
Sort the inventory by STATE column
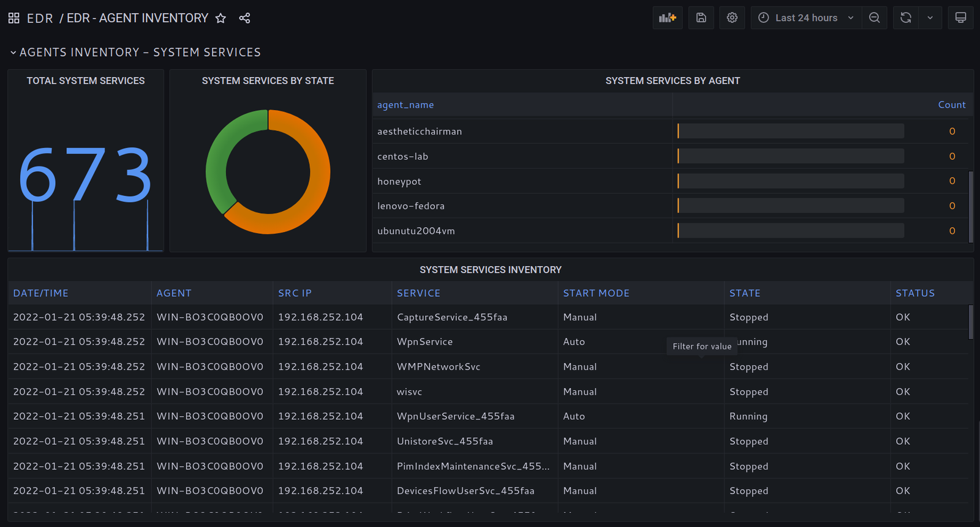coord(745,293)
